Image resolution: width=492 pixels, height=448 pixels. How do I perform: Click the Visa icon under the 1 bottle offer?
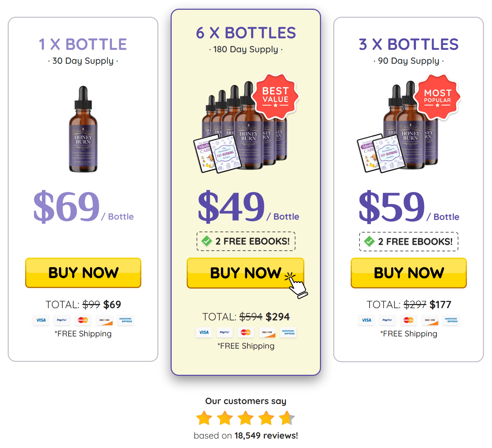(x=41, y=320)
